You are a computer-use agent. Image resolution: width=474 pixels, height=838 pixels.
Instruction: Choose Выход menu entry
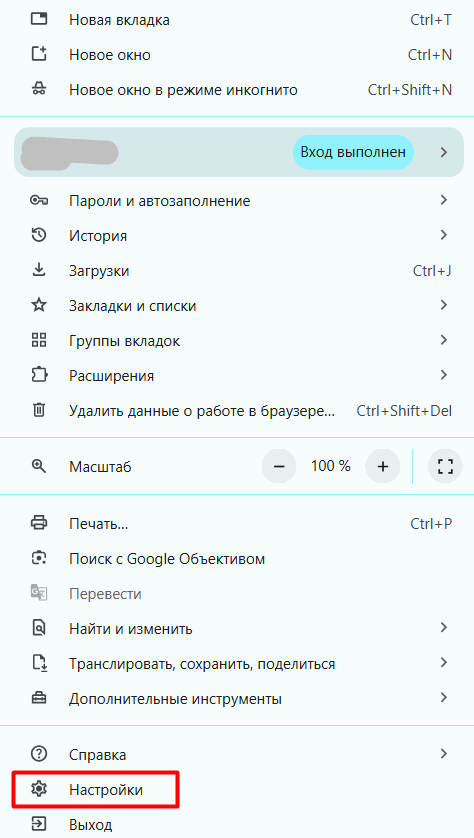coord(237,824)
